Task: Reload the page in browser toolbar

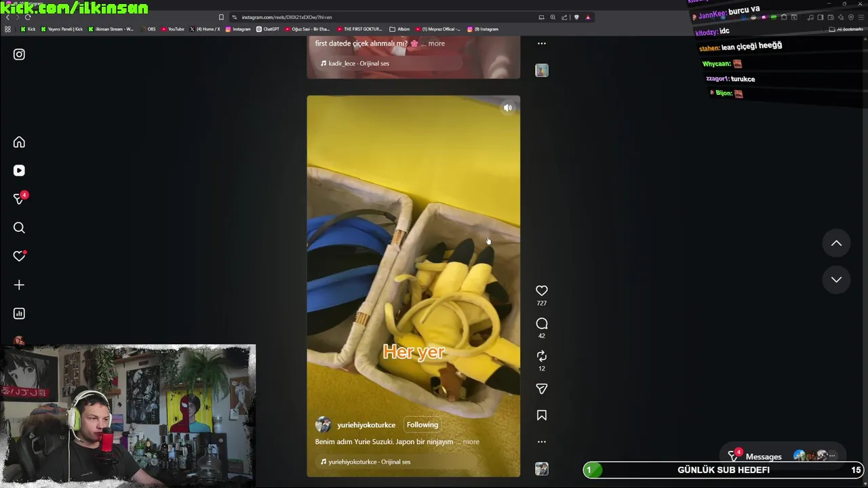Action: (x=27, y=17)
